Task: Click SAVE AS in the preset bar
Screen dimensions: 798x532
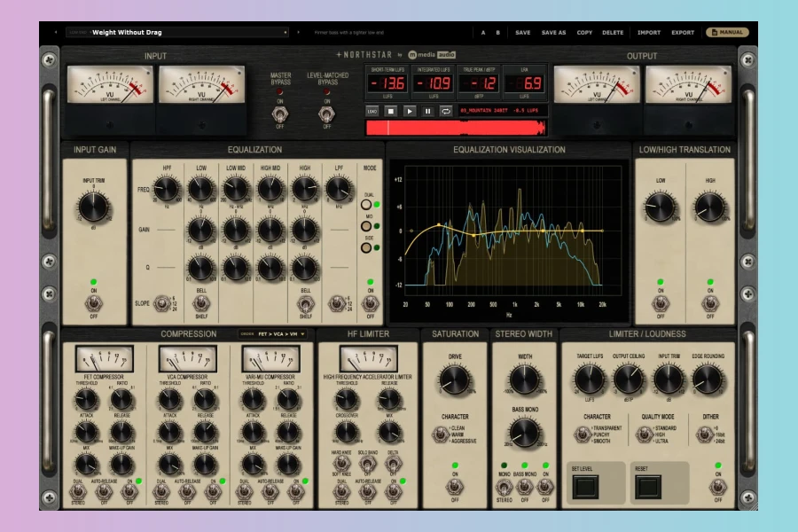Action: (x=553, y=33)
